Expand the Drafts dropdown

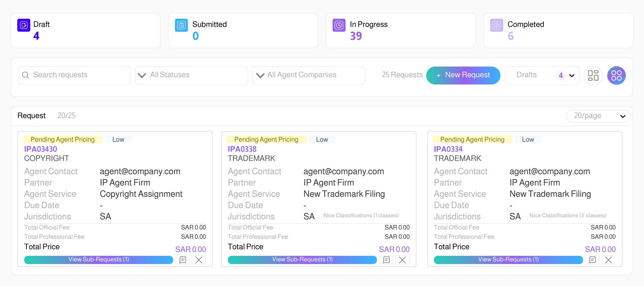[542, 75]
